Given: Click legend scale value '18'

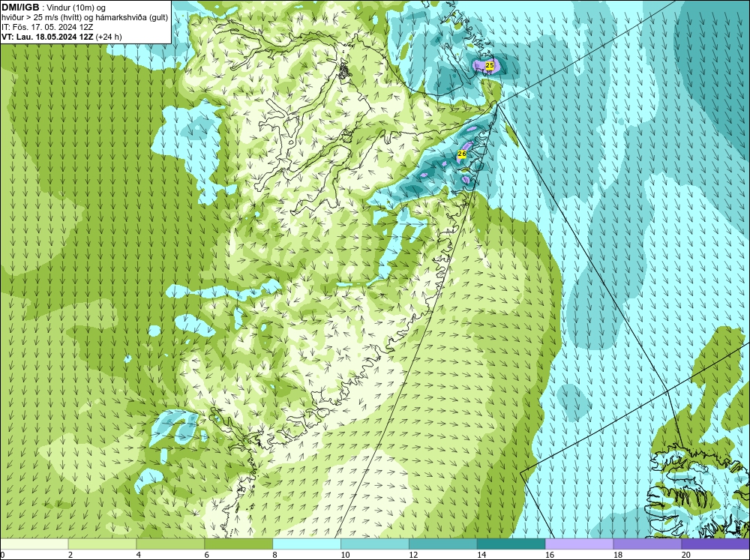Looking at the screenshot, I should point(617,555).
